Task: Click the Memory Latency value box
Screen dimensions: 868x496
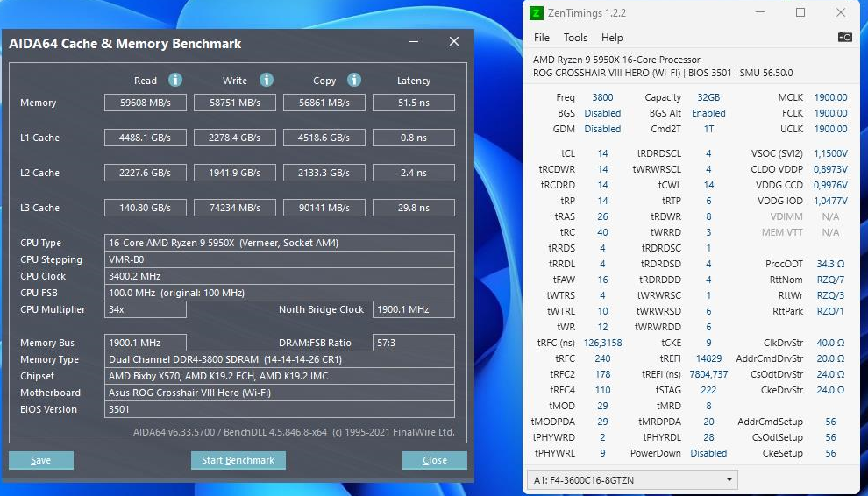Action: pyautogui.click(x=413, y=103)
